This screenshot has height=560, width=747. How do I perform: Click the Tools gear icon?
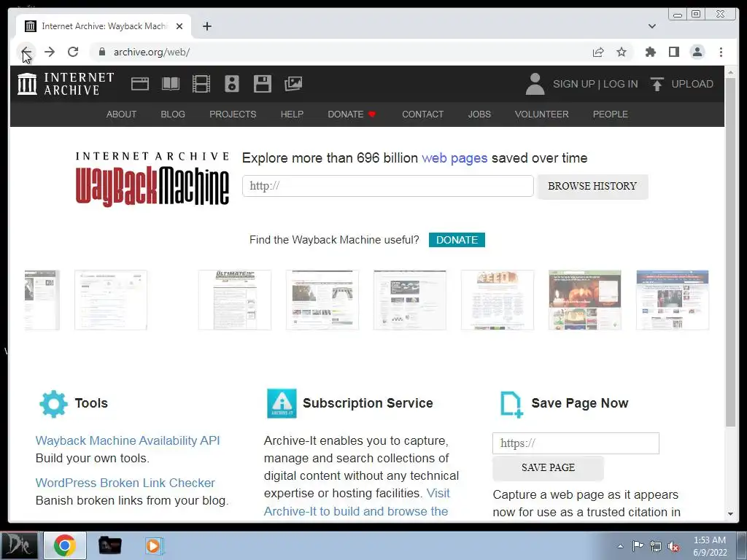[x=53, y=404]
